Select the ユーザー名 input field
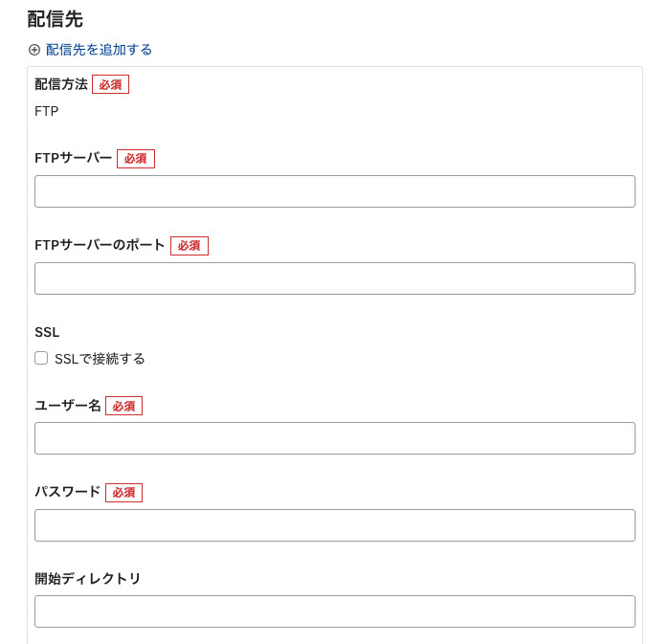The width and height of the screenshot is (670, 644). 335,438
